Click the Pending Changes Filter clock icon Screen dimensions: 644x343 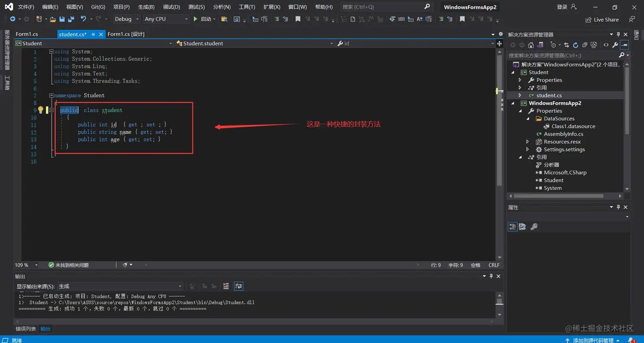click(x=553, y=45)
